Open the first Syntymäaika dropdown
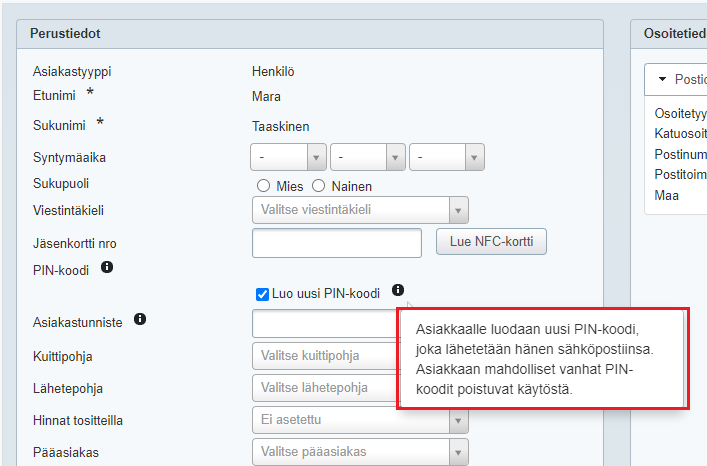 coord(289,157)
